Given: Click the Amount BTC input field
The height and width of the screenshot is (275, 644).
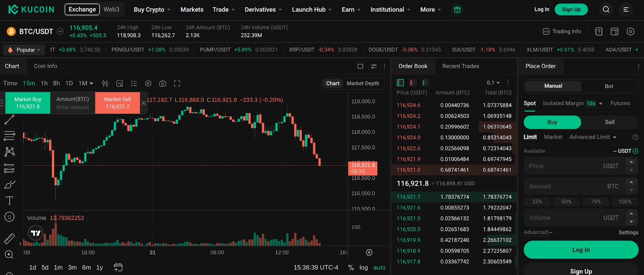Looking at the screenshot, I should (581, 186).
